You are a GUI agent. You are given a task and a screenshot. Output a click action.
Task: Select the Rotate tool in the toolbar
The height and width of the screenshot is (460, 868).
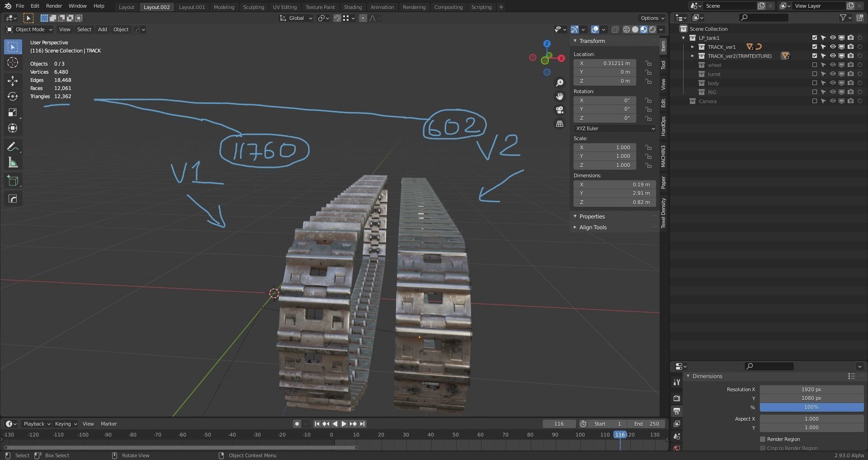pyautogui.click(x=13, y=97)
